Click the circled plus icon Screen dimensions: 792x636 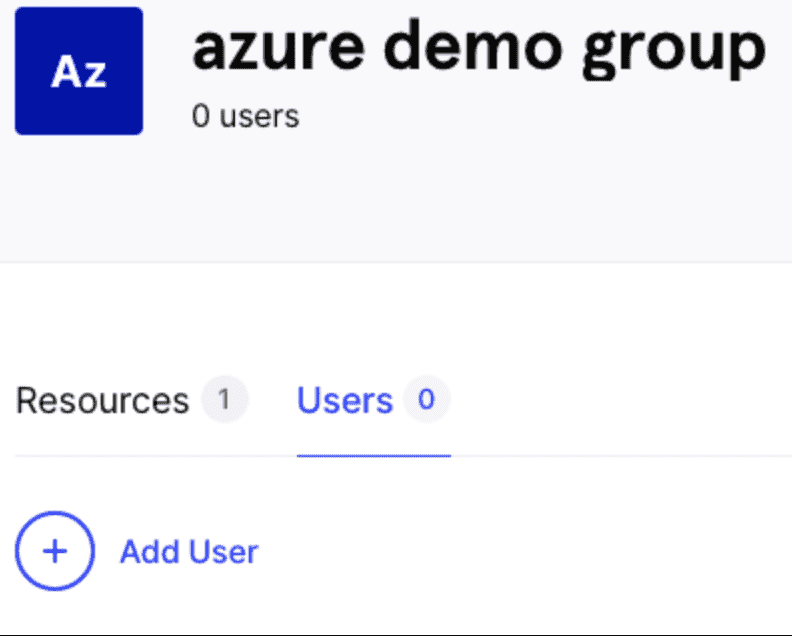point(55,551)
